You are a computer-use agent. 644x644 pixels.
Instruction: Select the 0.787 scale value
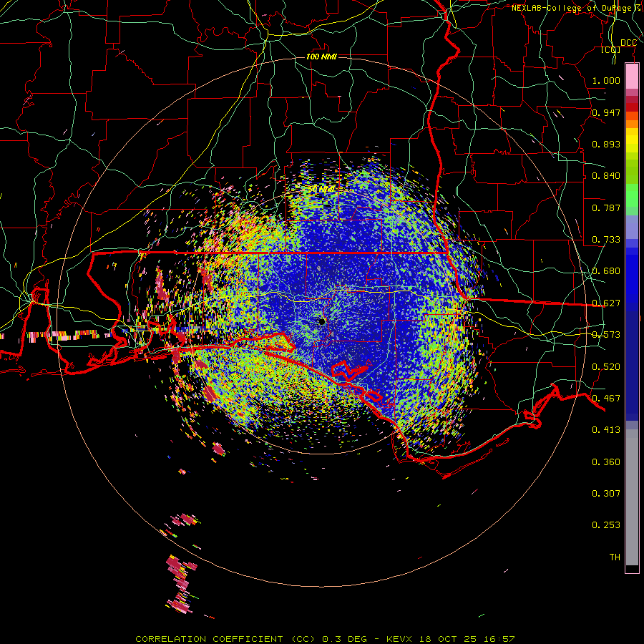(606, 208)
